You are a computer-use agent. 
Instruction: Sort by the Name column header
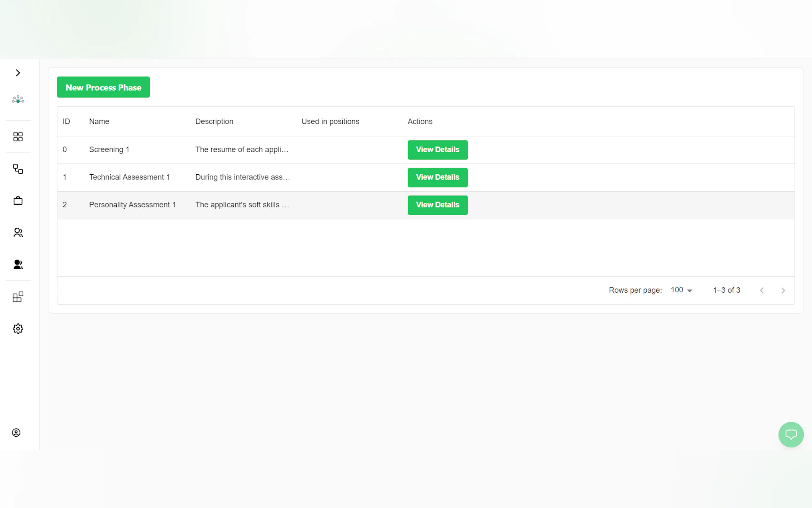tap(99, 121)
